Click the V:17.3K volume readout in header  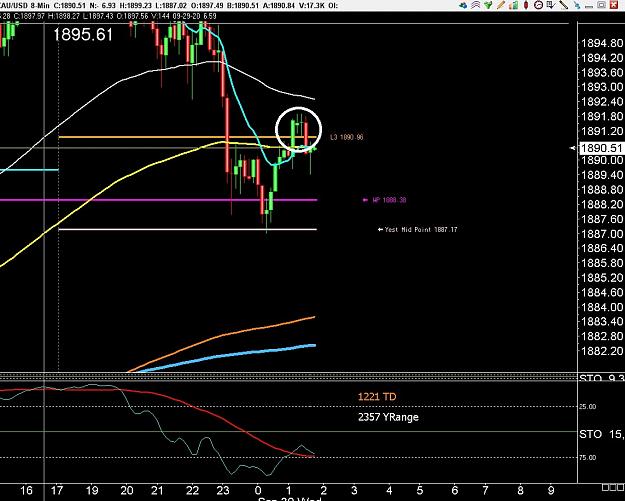[311, 6]
